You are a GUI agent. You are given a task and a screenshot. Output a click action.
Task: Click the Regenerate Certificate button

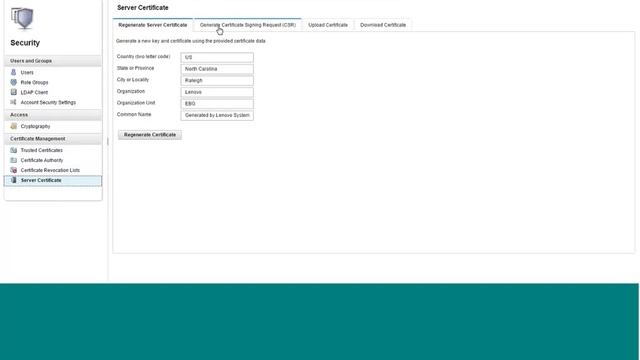tap(150, 135)
